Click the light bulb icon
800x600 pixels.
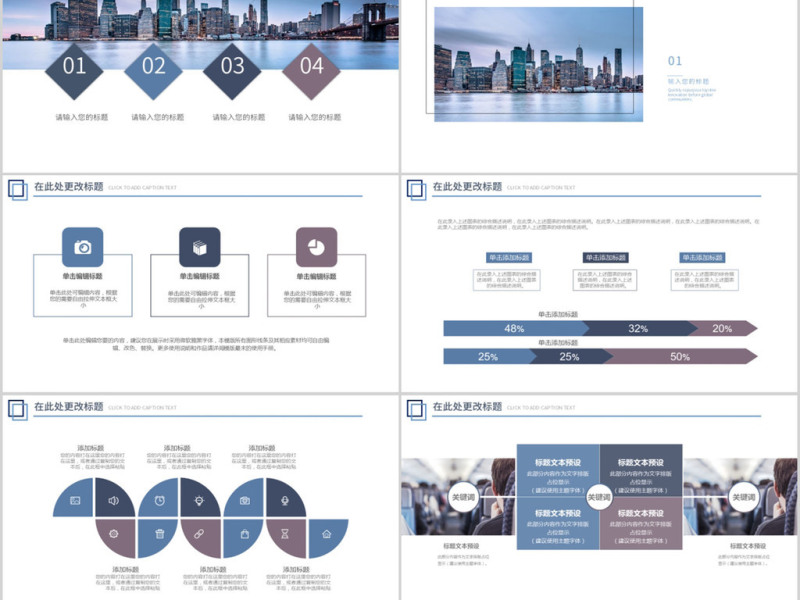pos(199,499)
